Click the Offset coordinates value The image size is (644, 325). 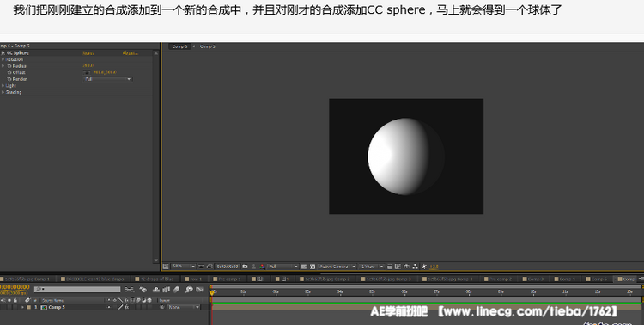point(104,72)
